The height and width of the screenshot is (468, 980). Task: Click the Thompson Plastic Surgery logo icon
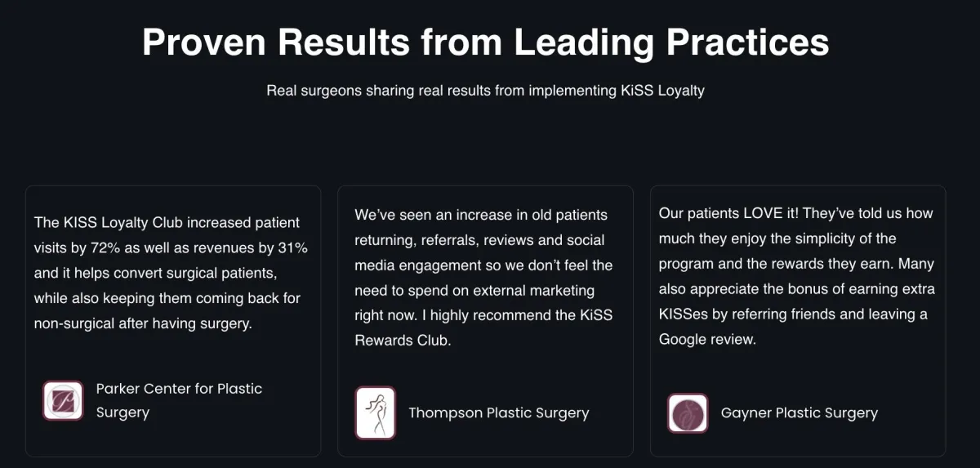pyautogui.click(x=375, y=412)
